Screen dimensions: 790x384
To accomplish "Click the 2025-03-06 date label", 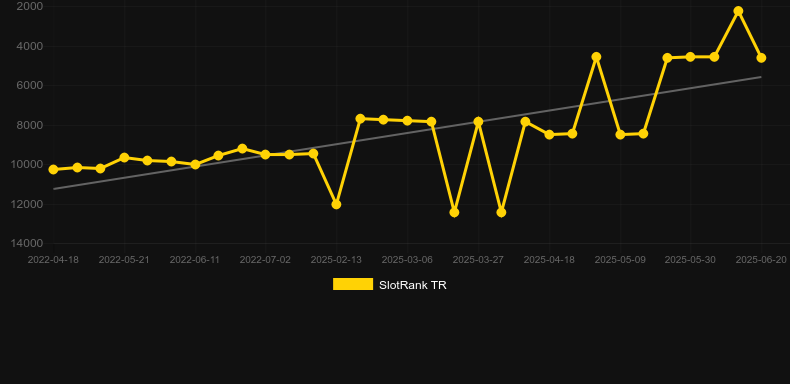I will click(407, 260).
